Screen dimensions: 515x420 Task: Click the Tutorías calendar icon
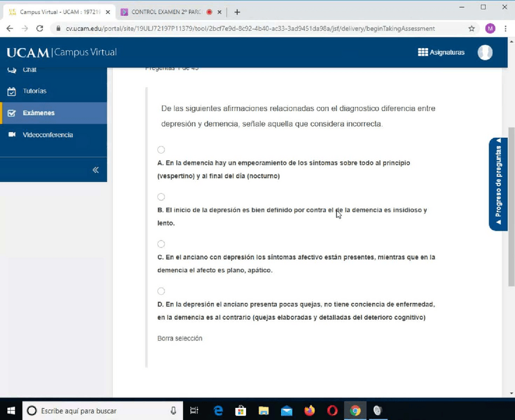[12, 91]
